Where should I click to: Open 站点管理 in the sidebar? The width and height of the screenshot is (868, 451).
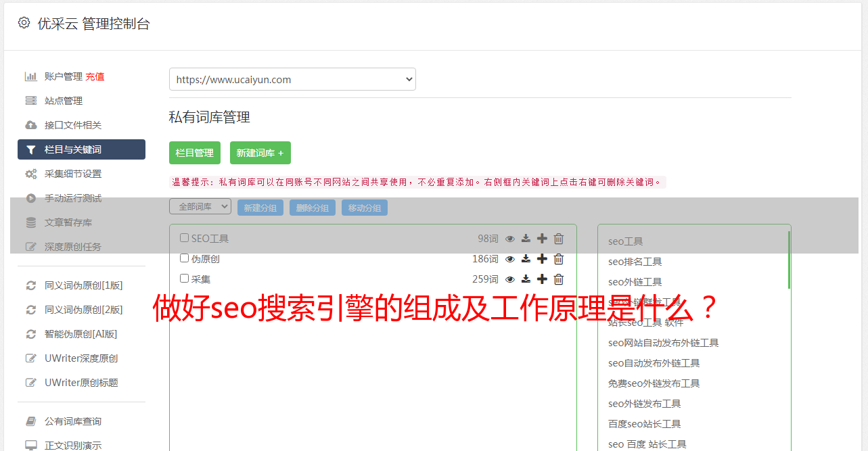64,101
